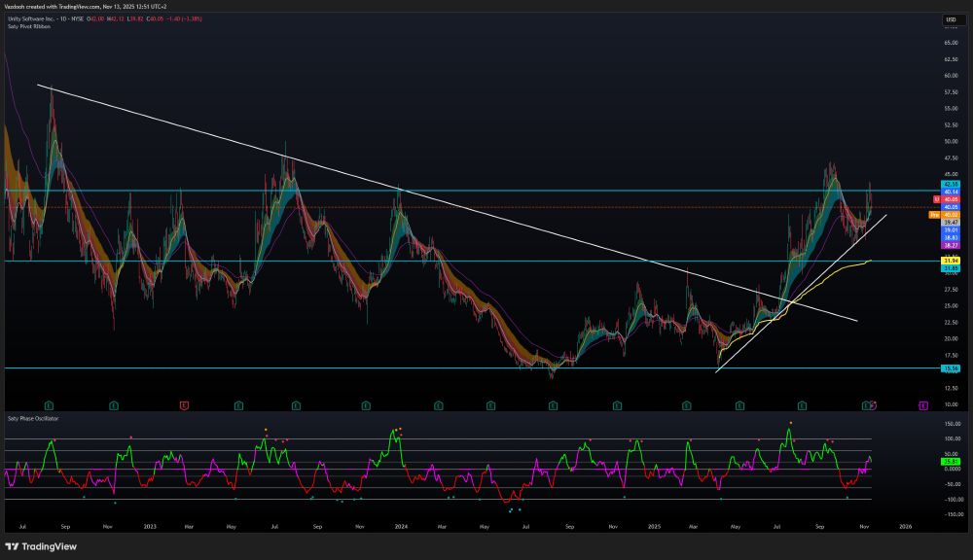
Task: Click the 2025 label on time axis
Action: 655,527
